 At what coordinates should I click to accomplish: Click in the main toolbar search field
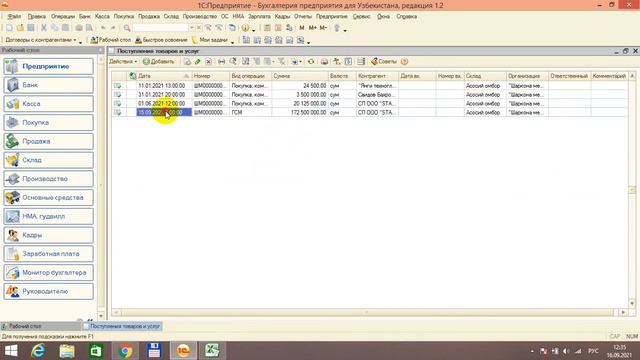(x=160, y=28)
